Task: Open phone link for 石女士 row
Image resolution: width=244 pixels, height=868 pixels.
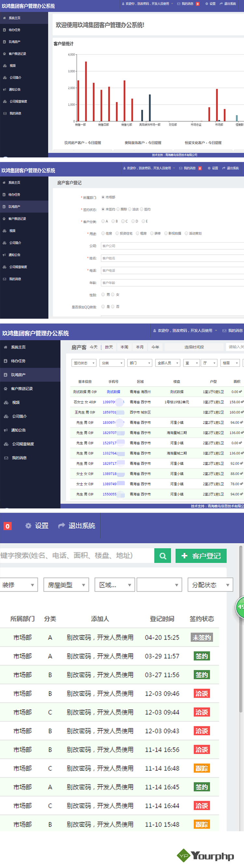Action: (109, 402)
